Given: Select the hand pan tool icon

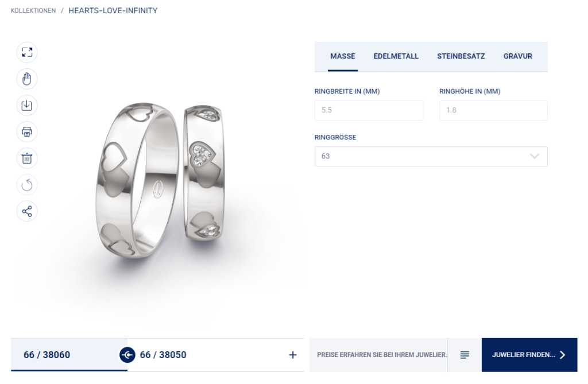Looking at the screenshot, I should coord(27,79).
